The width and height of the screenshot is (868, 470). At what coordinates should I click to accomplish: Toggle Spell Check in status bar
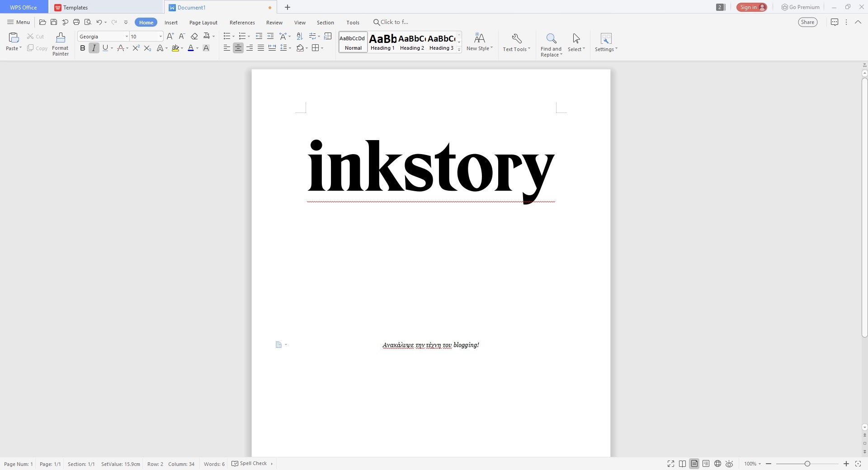(x=249, y=464)
